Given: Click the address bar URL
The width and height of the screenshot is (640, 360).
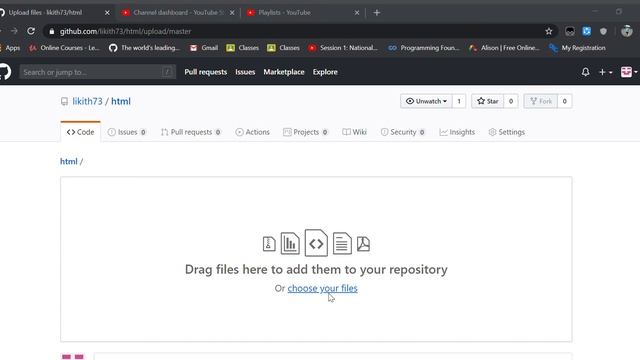Looking at the screenshot, I should [x=125, y=31].
